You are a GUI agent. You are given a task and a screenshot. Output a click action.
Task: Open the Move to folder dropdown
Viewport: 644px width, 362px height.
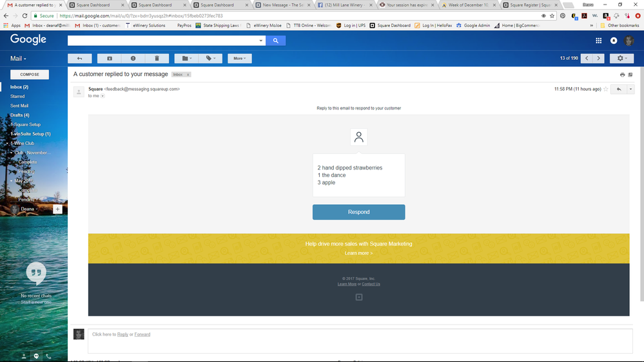(187, 59)
